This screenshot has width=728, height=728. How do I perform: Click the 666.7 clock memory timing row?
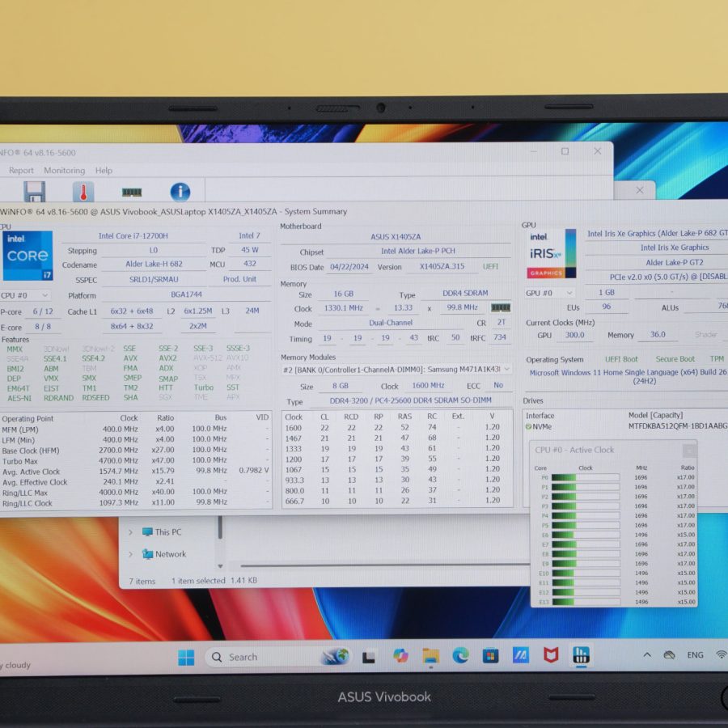point(397,501)
